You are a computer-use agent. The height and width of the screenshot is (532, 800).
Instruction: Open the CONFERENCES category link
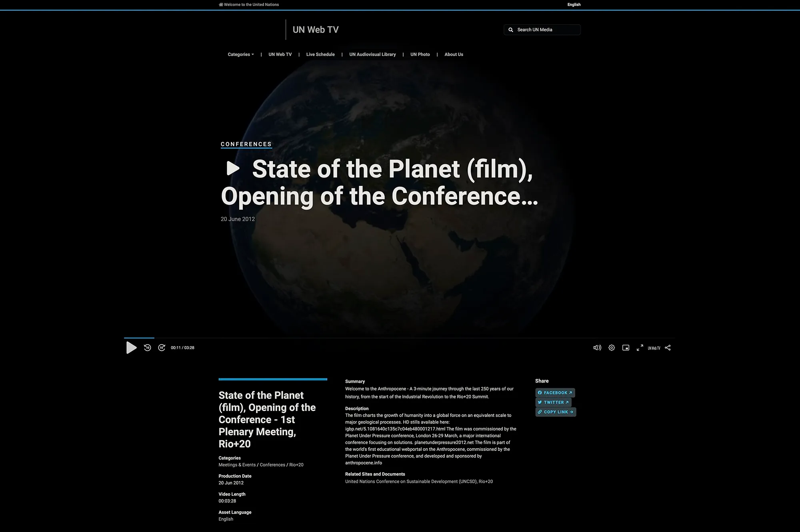click(x=246, y=144)
